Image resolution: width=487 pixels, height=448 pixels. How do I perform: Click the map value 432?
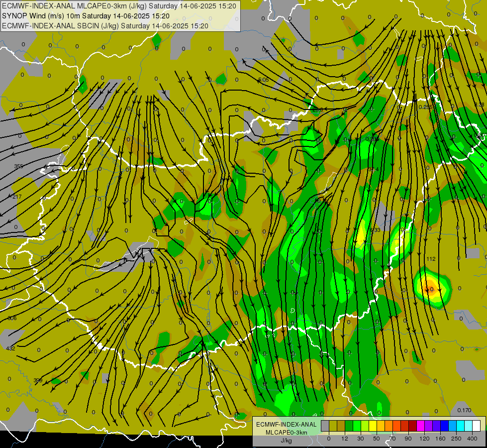pyautogui.click(x=10, y=348)
